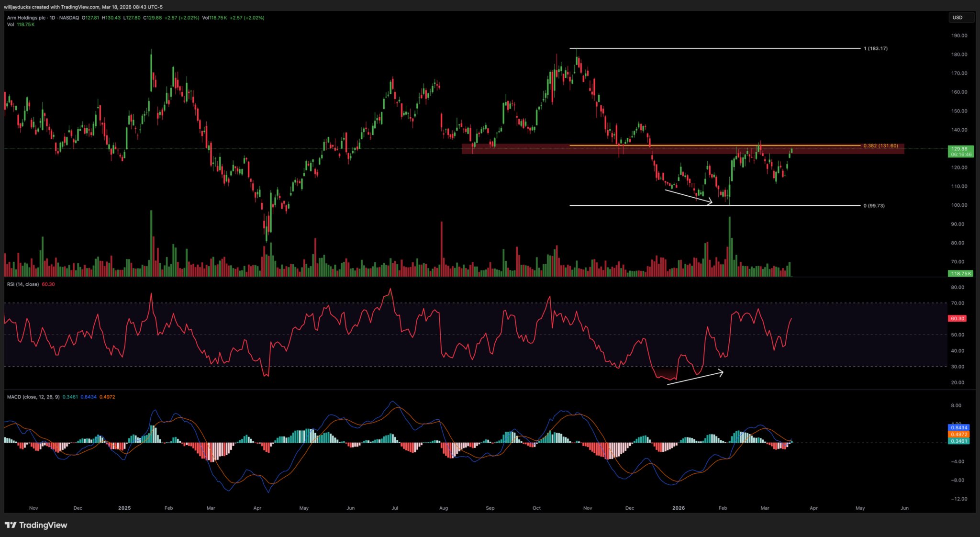Image resolution: width=980 pixels, height=537 pixels.
Task: Select the RSI (14, close) indicator legend
Action: point(23,284)
